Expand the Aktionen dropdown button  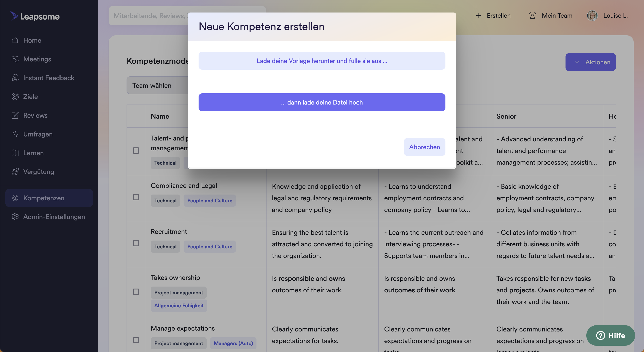point(590,62)
